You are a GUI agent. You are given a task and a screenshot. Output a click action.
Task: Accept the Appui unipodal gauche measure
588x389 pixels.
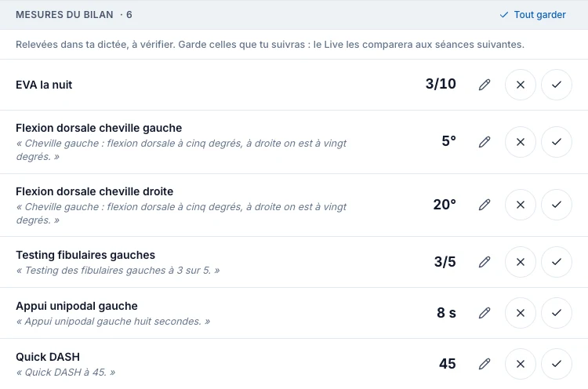pyautogui.click(x=556, y=313)
